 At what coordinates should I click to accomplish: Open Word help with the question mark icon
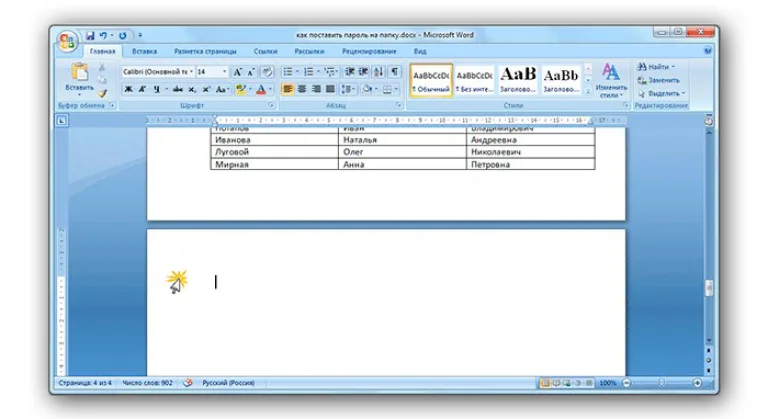coord(708,50)
